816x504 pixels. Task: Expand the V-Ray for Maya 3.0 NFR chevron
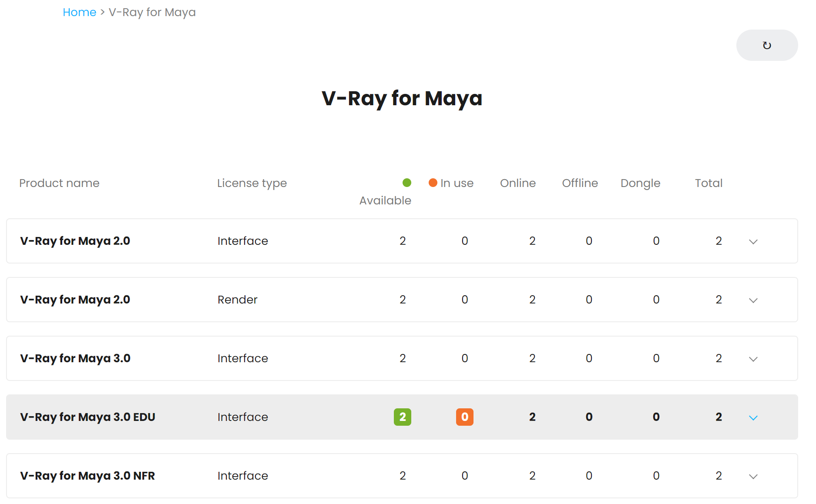(753, 476)
